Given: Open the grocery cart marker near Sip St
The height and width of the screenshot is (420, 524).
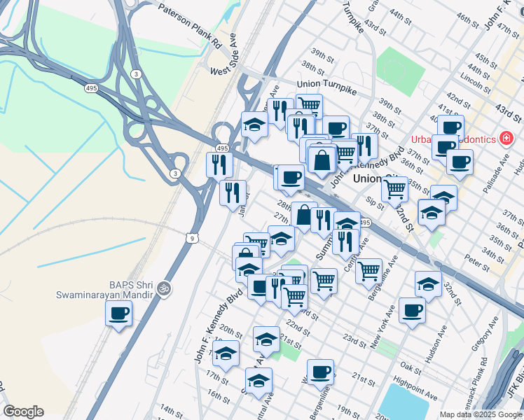Looking at the screenshot, I should coord(394,192).
